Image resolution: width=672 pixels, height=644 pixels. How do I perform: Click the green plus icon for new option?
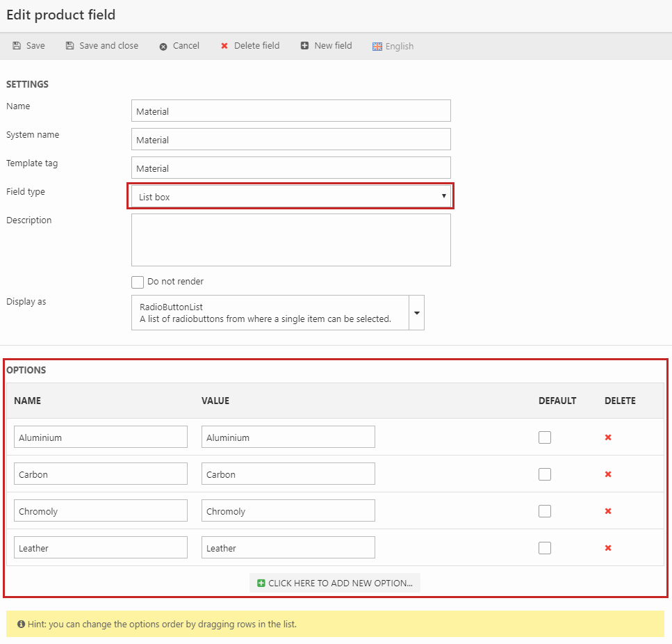pos(261,583)
